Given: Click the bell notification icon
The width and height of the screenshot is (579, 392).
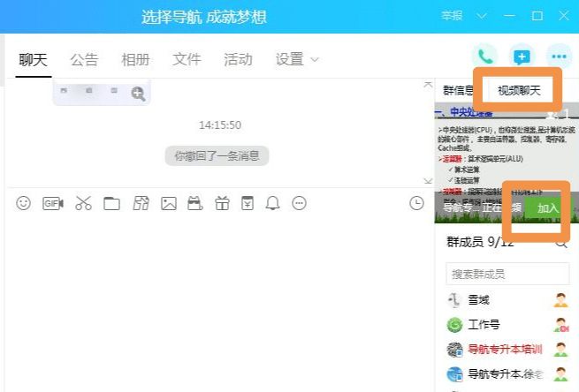Looking at the screenshot, I should point(272,203).
